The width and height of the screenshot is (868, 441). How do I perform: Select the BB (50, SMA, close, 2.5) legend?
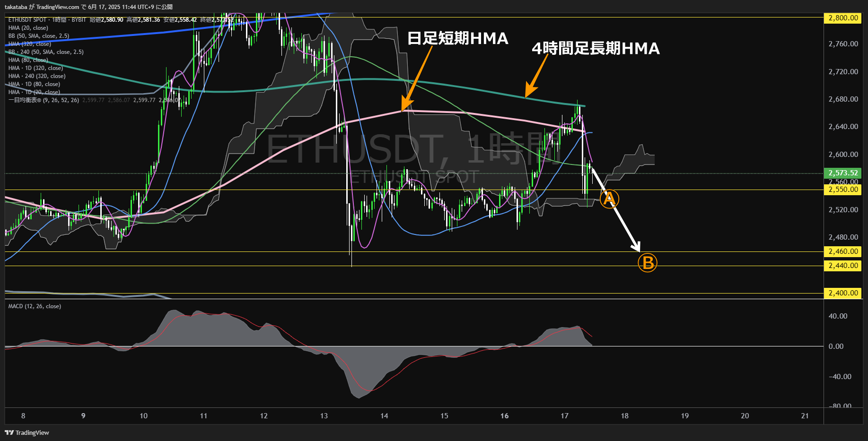click(x=39, y=36)
